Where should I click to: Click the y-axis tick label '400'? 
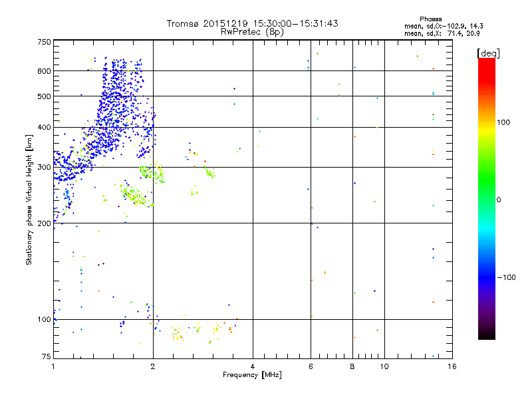[44, 128]
